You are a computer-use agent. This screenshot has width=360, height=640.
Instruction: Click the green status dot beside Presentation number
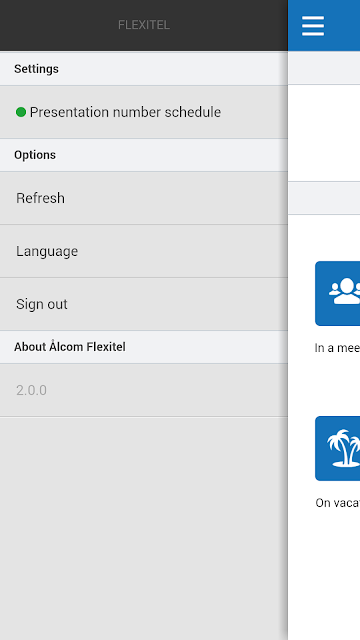pos(21,112)
